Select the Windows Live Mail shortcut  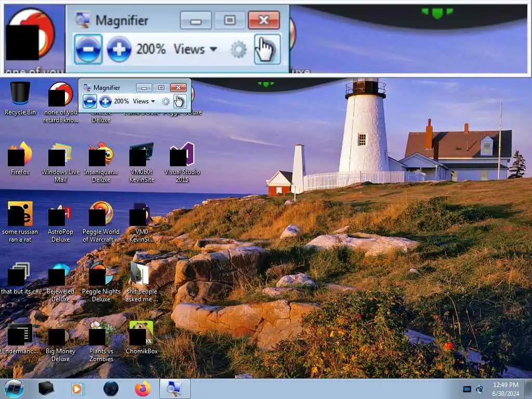(x=60, y=162)
